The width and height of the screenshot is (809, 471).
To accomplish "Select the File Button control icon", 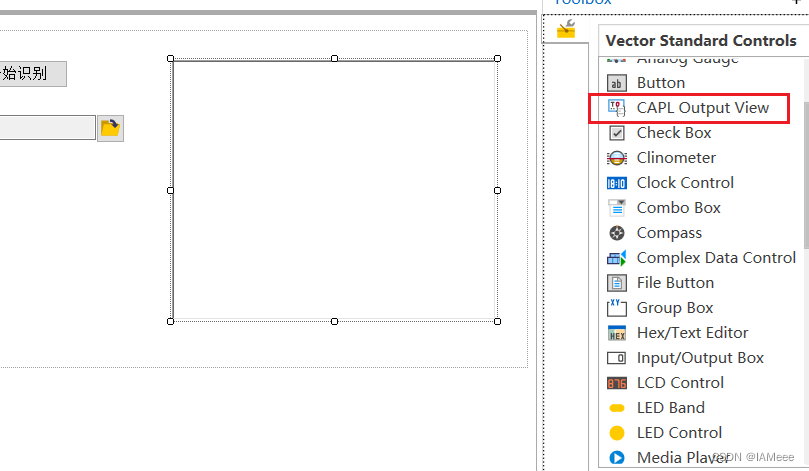I will pos(617,283).
